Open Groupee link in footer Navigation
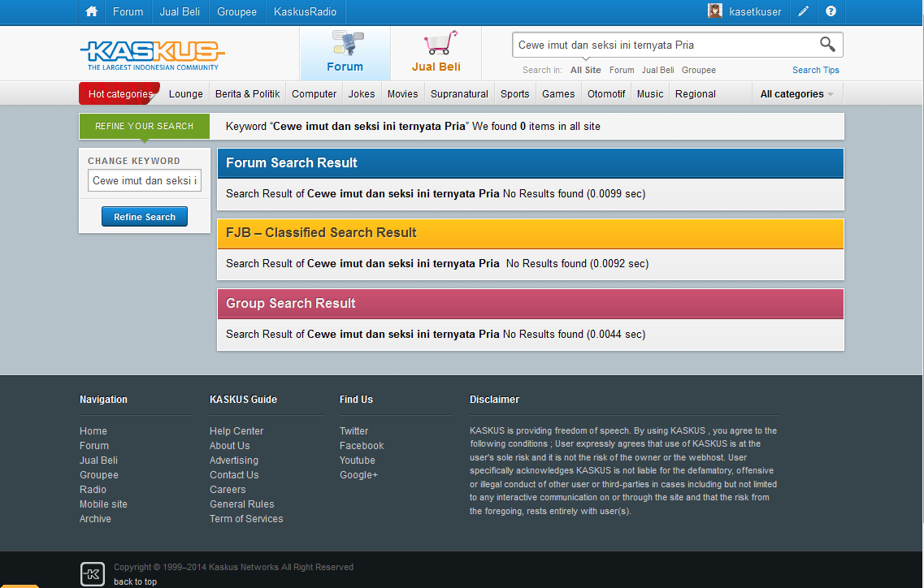 point(99,475)
